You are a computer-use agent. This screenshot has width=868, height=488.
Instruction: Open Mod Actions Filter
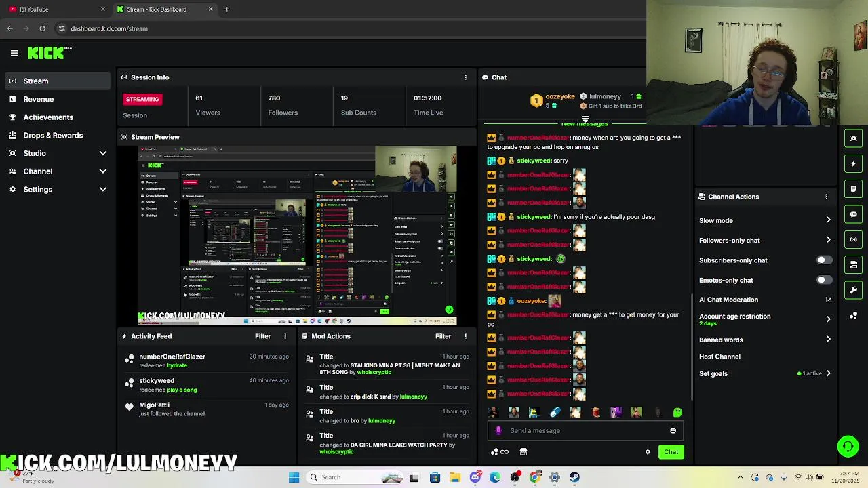[443, 336]
